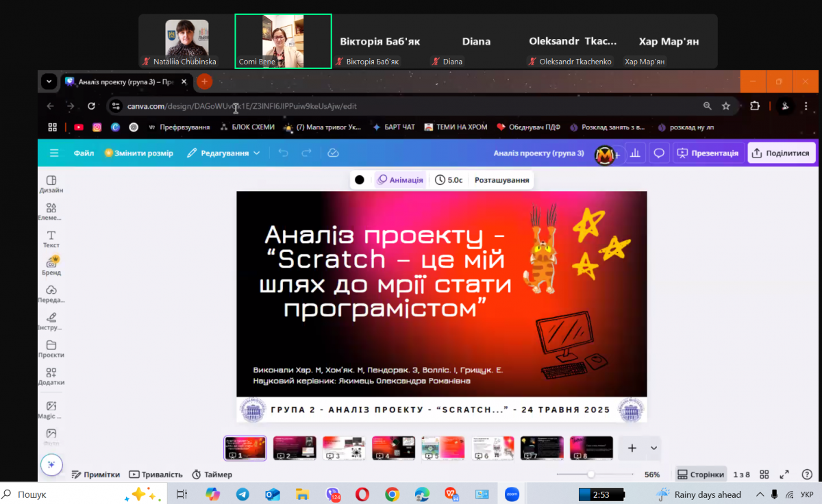Open the browser tab dropdown arrow
Image resolution: width=822 pixels, height=504 pixels.
[49, 81]
